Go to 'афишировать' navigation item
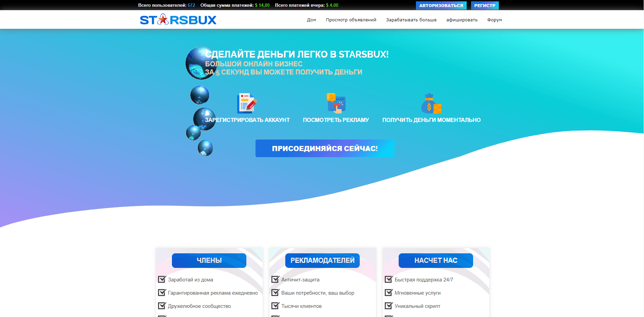Viewport: 644px width, 317px height. (x=462, y=20)
